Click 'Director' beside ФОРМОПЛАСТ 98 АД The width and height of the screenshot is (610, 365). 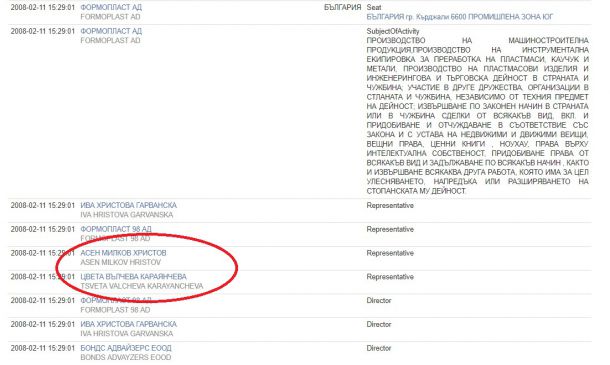(379, 300)
